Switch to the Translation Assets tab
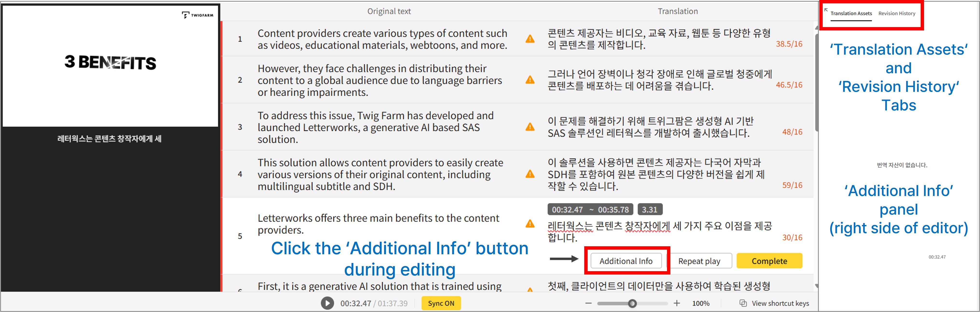 click(851, 13)
